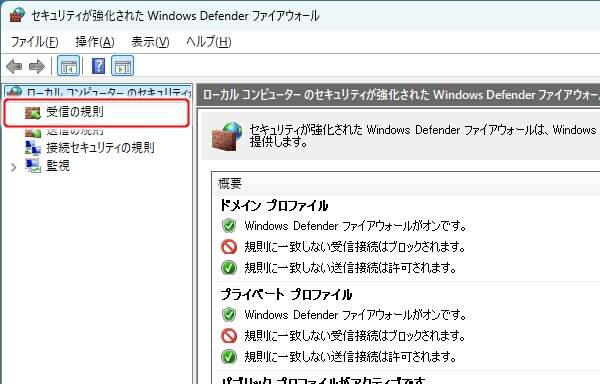This screenshot has width=600, height=384.
Task: Click the firewall app icon in title bar
Action: coord(17,15)
